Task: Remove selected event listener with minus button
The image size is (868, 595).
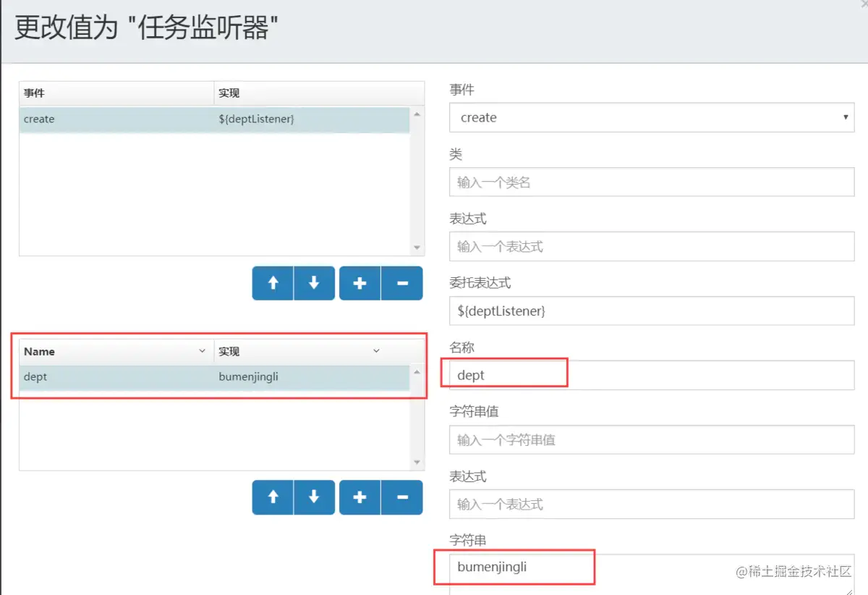Action: tap(401, 283)
